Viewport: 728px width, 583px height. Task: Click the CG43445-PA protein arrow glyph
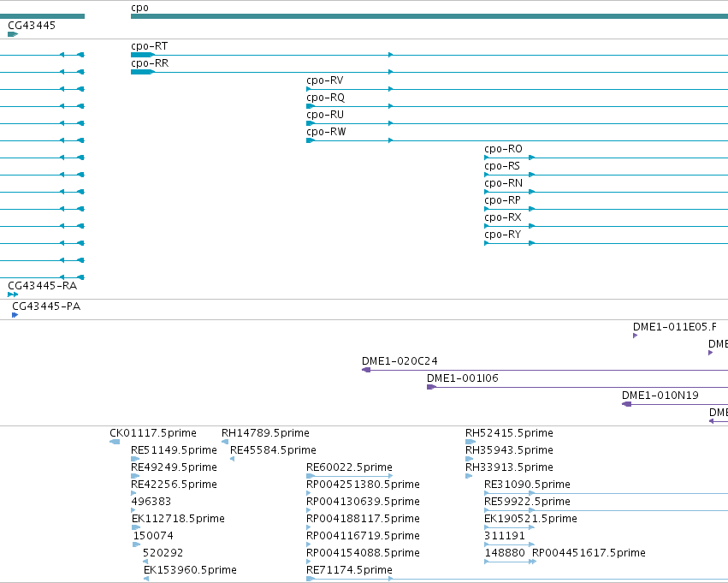click(x=15, y=315)
